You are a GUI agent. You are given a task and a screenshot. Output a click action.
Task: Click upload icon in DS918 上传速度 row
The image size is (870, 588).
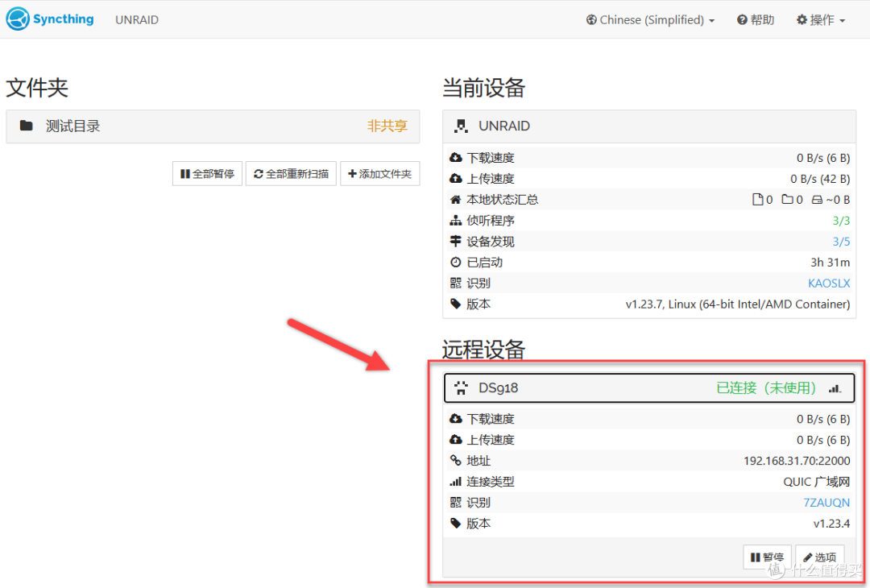455,440
